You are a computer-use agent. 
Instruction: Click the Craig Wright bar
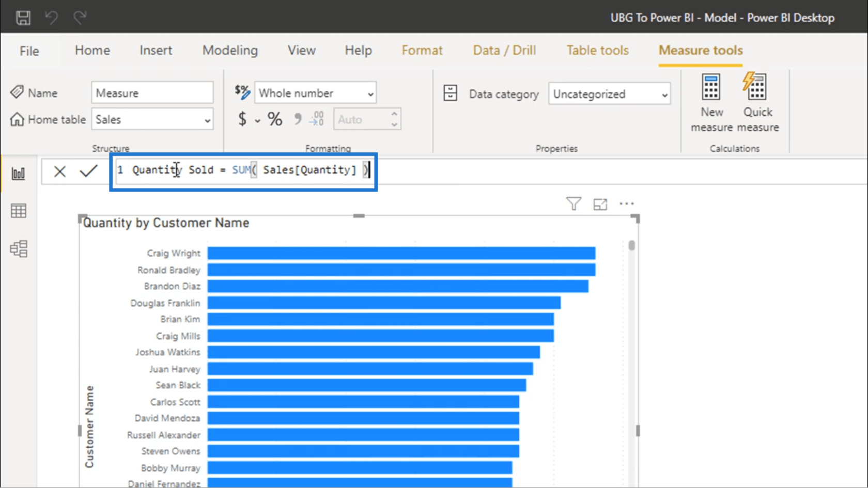click(401, 253)
